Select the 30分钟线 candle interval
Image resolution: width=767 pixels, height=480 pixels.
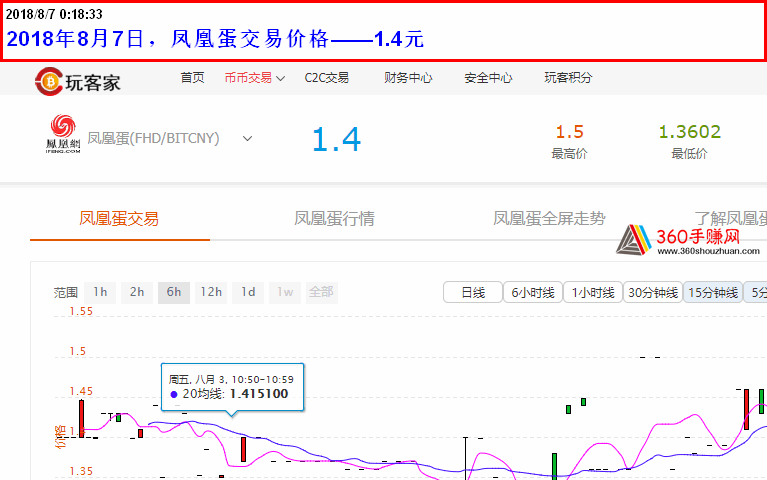click(x=653, y=293)
